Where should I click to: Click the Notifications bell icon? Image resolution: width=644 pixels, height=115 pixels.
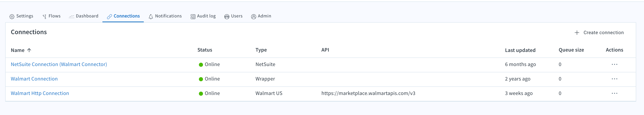coord(151,17)
